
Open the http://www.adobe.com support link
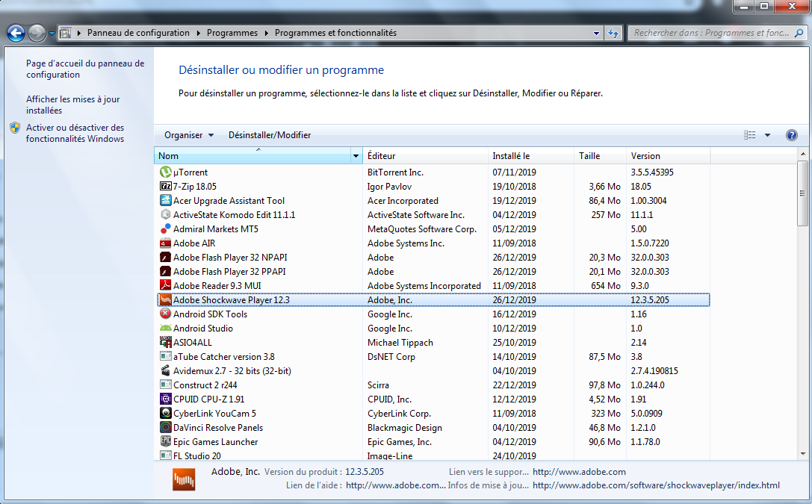pos(579,472)
